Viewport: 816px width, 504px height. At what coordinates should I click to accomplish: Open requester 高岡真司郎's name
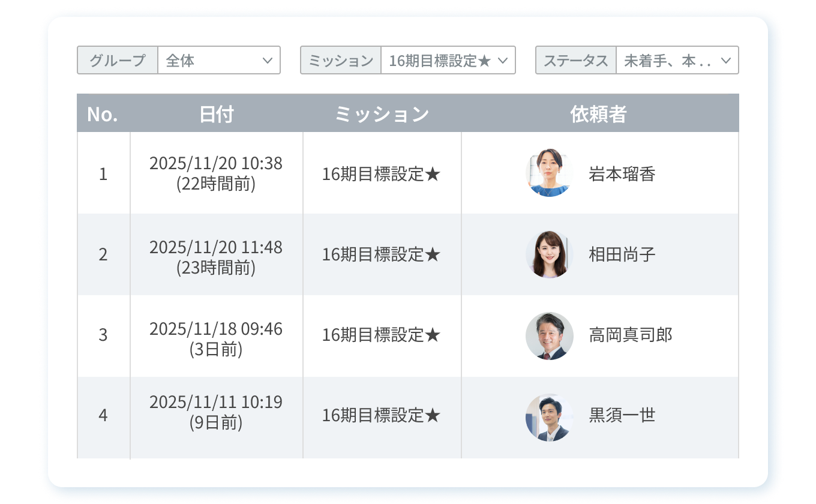pyautogui.click(x=630, y=335)
